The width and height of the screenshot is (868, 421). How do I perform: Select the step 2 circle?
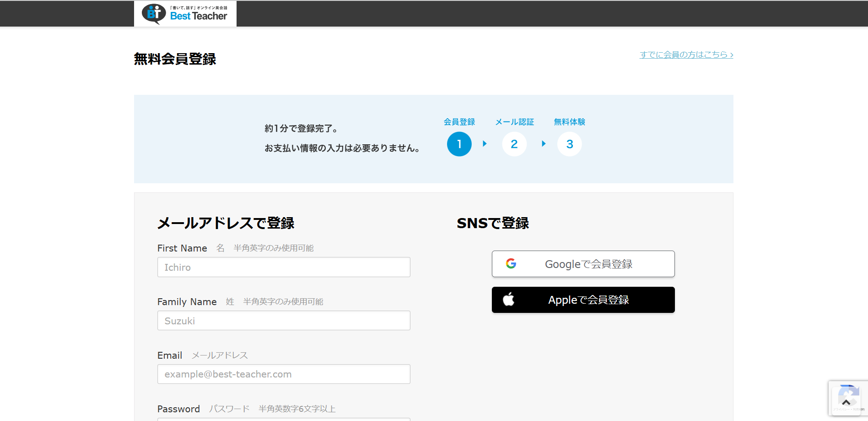[x=514, y=144]
